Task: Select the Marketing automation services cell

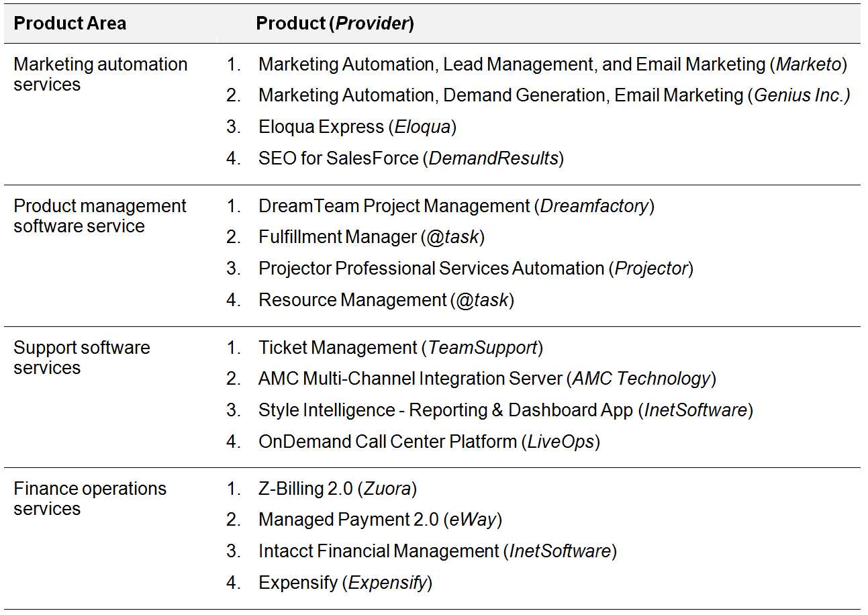Action: (x=101, y=75)
